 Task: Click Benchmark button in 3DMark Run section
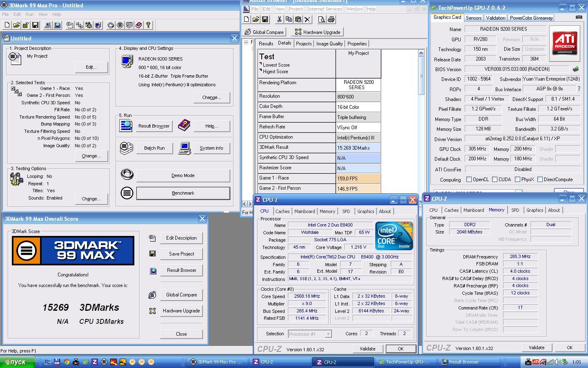[x=183, y=193]
